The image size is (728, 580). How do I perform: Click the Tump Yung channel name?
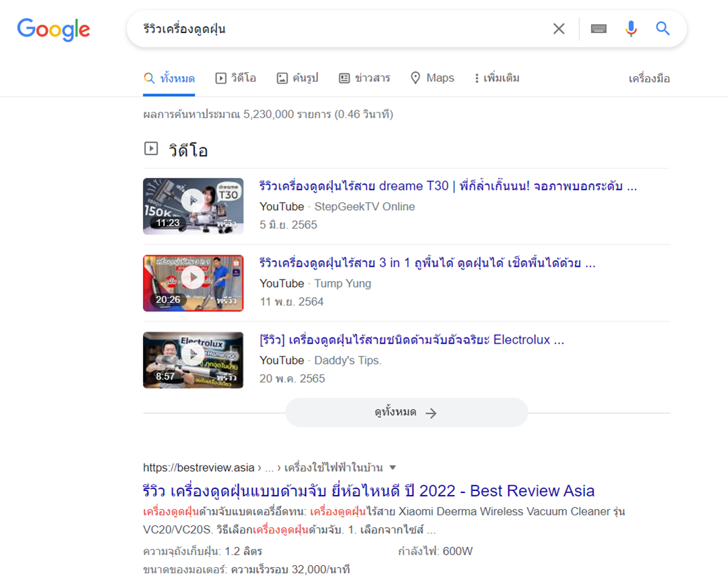pos(342,284)
